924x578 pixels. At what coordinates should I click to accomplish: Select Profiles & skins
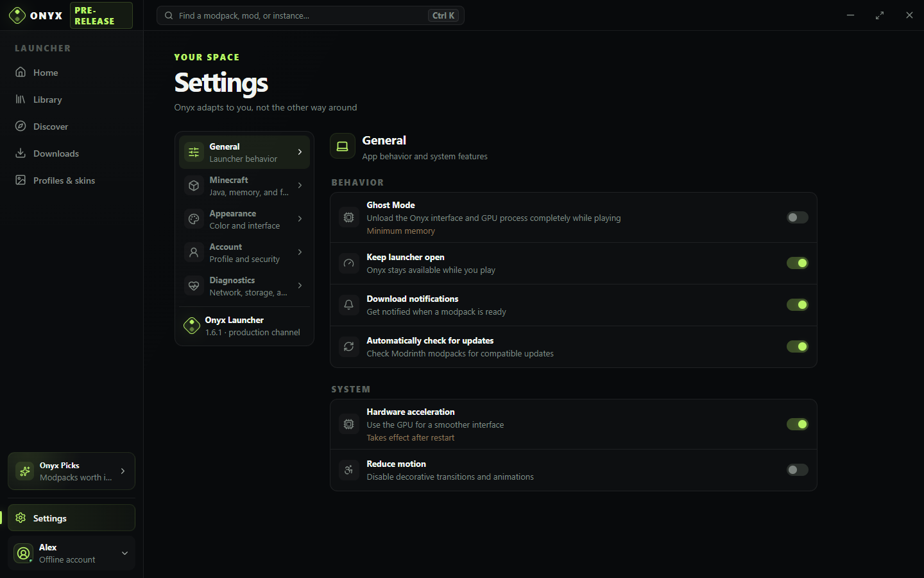point(71,180)
